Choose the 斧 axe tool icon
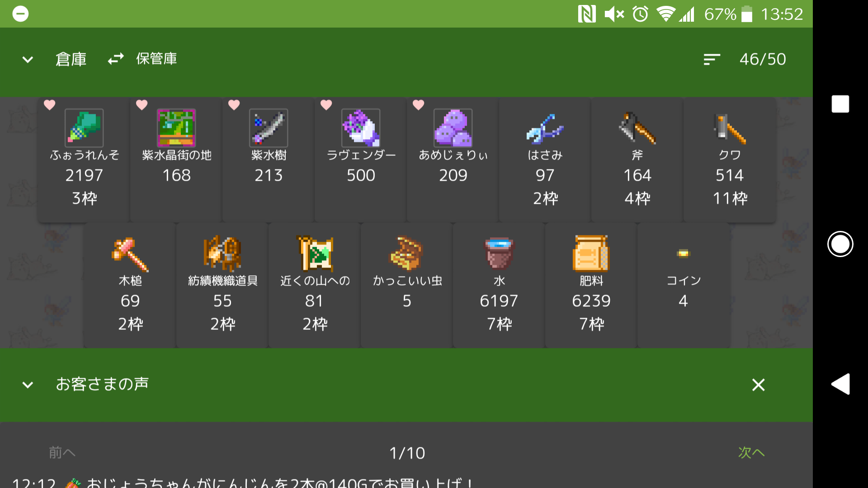The height and width of the screenshot is (488, 868). pyautogui.click(x=637, y=128)
